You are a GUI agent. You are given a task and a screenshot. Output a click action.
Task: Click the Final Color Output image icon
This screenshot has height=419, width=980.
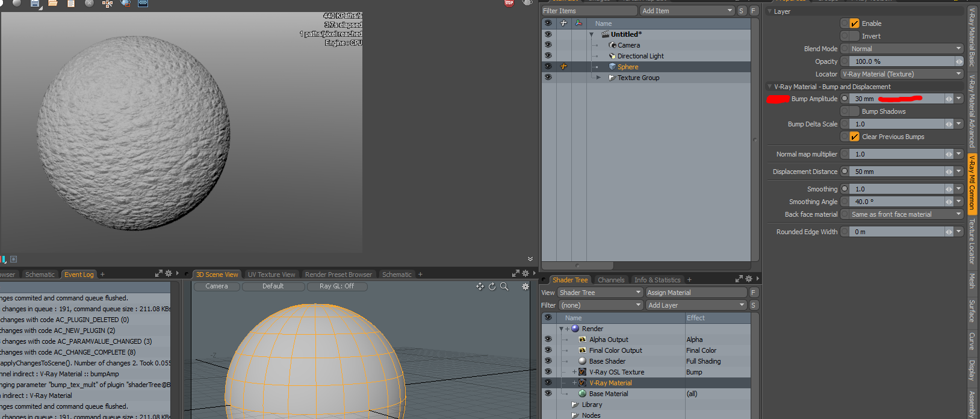click(x=582, y=350)
